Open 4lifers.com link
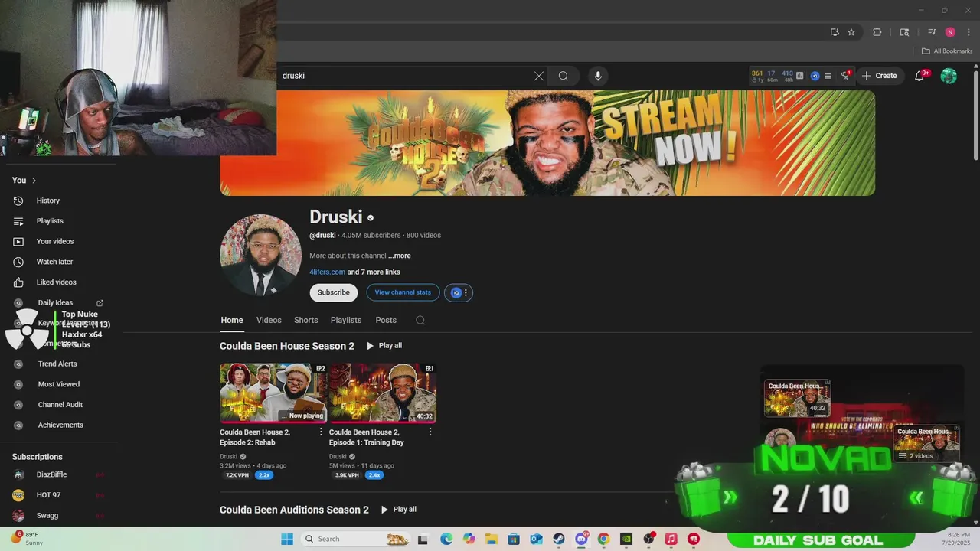This screenshot has height=551, width=980. pyautogui.click(x=327, y=272)
